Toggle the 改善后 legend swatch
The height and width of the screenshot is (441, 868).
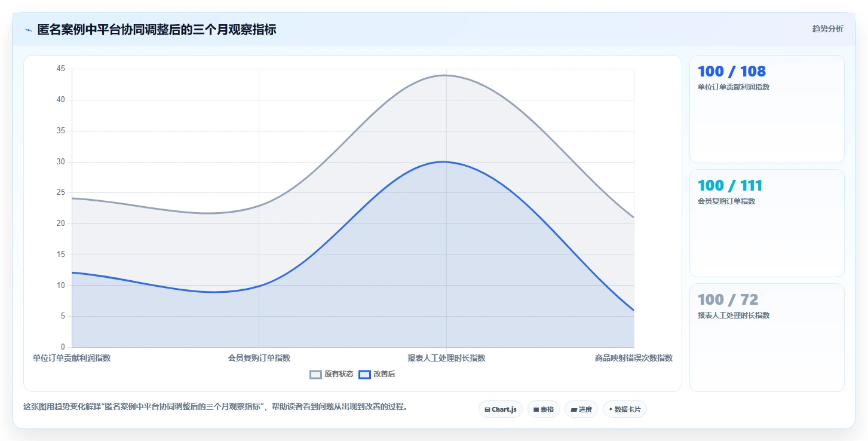pyautogui.click(x=364, y=375)
